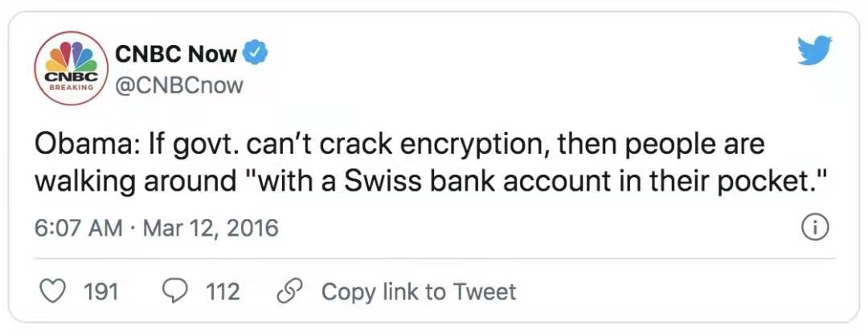Click the BREAKING label in the avatar

click(x=72, y=88)
